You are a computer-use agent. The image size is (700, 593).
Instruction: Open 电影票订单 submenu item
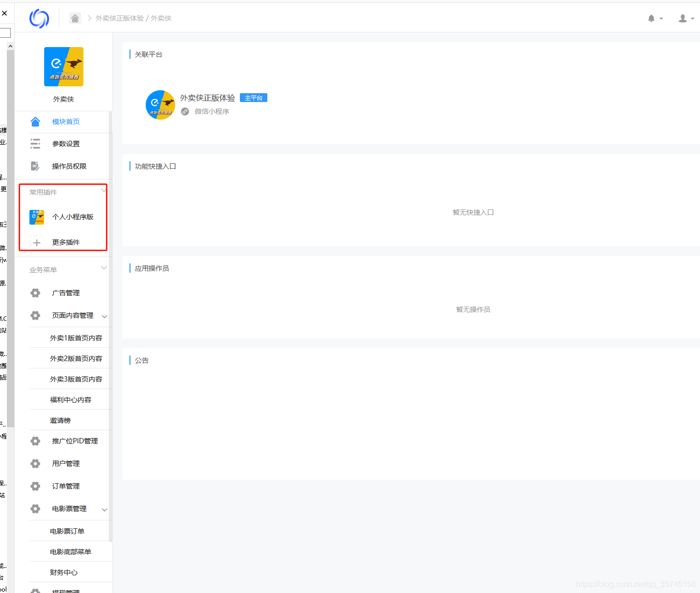click(67, 531)
